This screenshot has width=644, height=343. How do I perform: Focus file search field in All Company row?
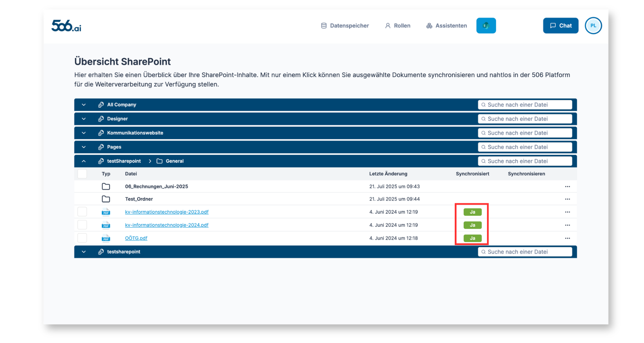click(525, 105)
